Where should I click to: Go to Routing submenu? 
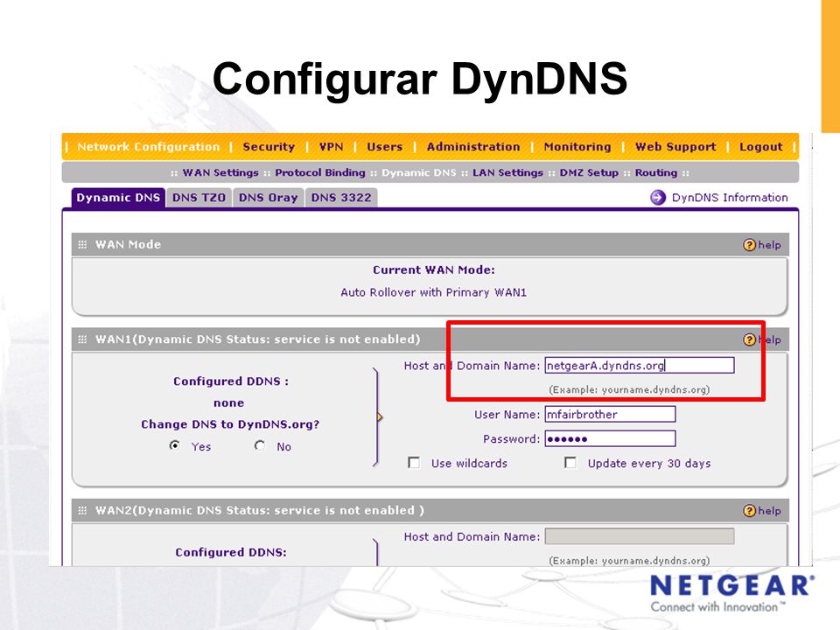656,172
